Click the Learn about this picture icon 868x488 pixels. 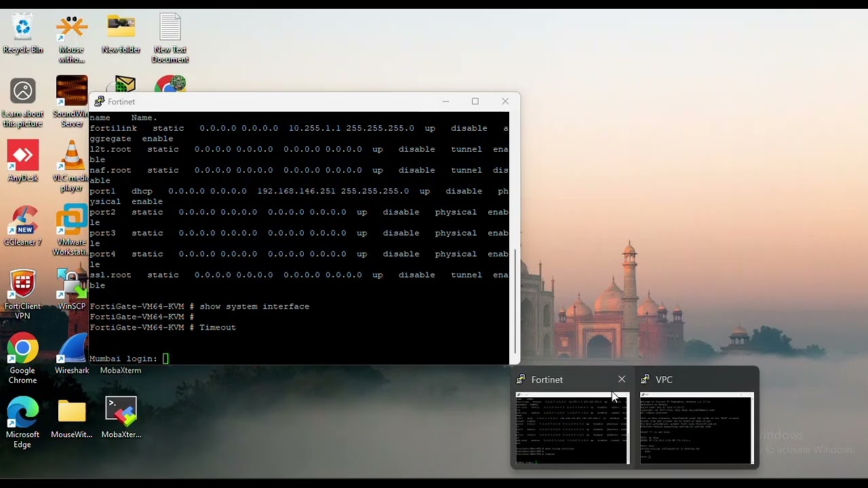click(x=23, y=102)
